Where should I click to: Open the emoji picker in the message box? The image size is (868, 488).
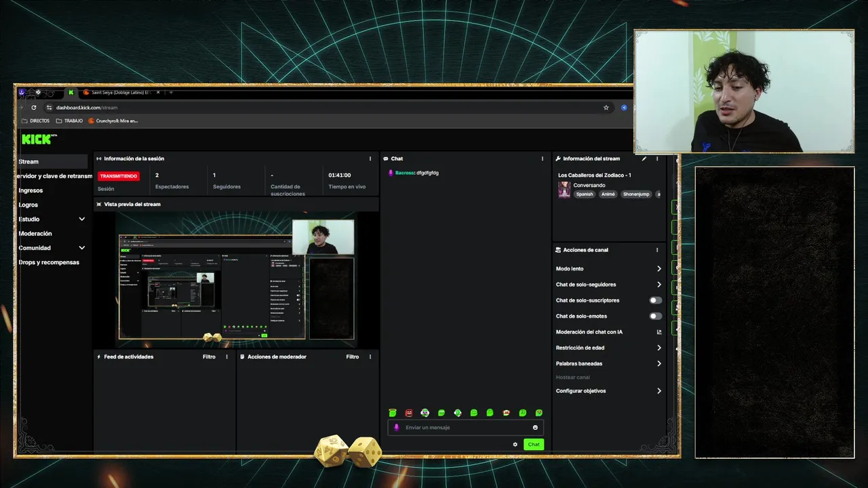[x=535, y=428]
